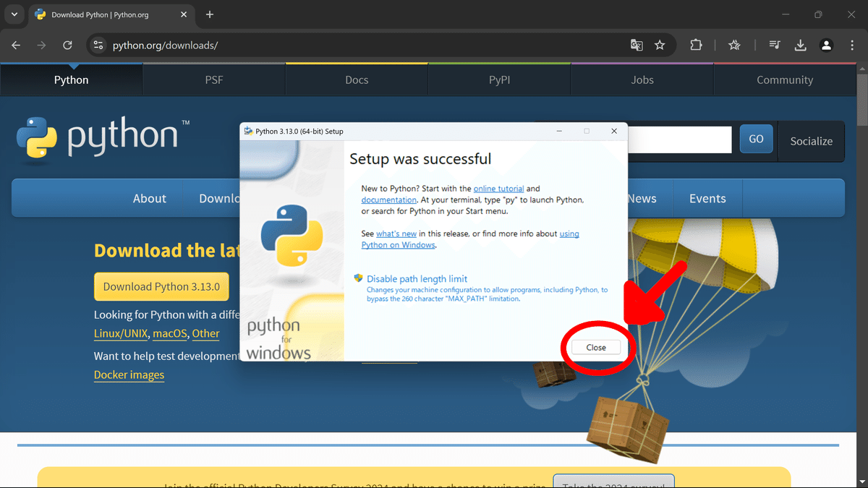
Task: Minimize the Python Setup dialog
Action: (559, 131)
